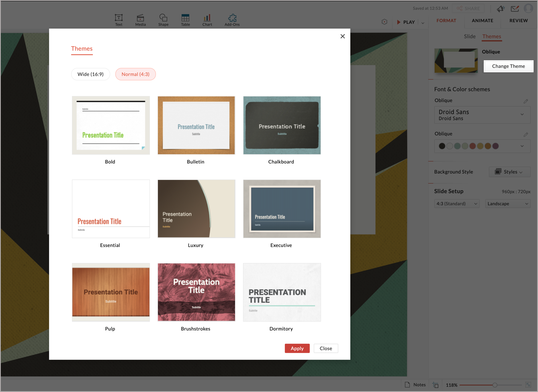Click the purple color swatch
Screen dimensions: 538x392
495,146
